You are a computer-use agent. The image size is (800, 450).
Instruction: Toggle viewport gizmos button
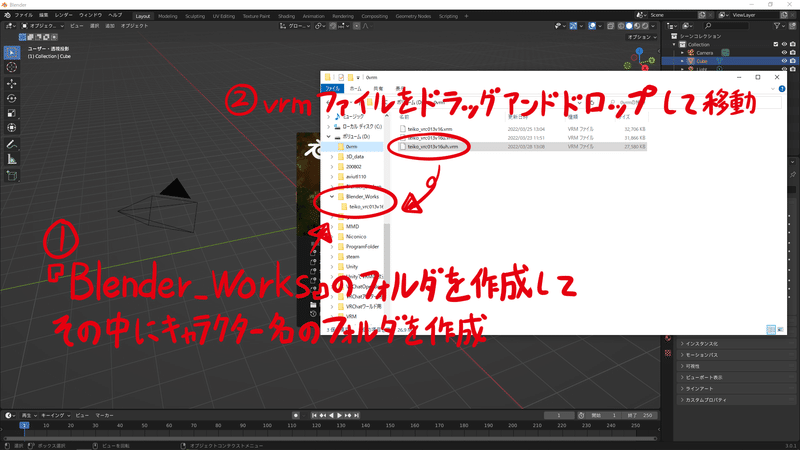coord(573,26)
